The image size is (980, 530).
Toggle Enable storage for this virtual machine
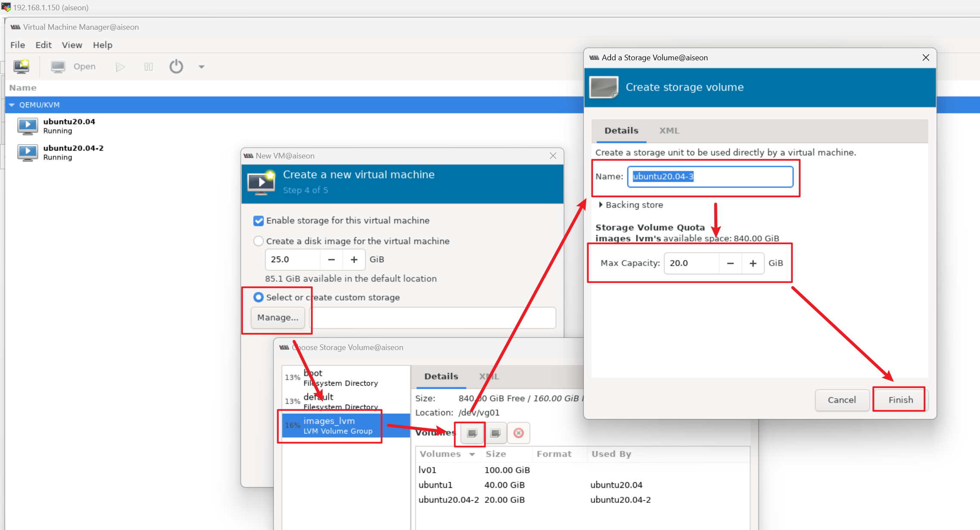pos(258,220)
